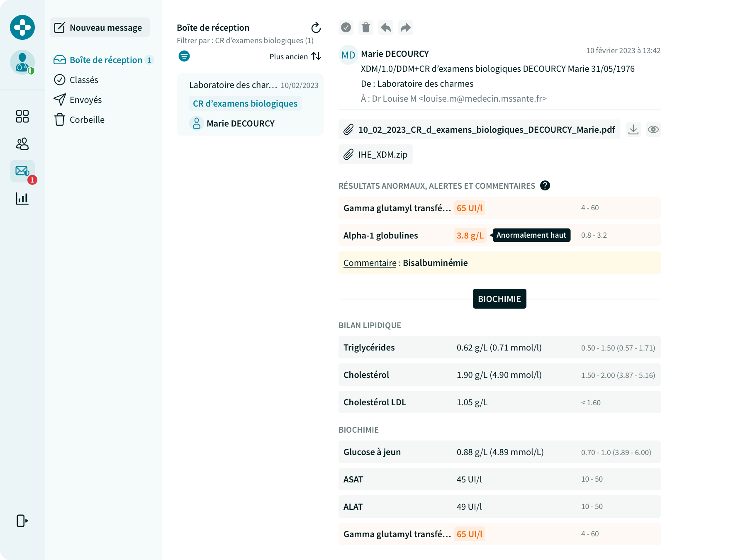The height and width of the screenshot is (560, 738).
Task: Click help icon beside Résultats anormaux
Action: click(545, 185)
